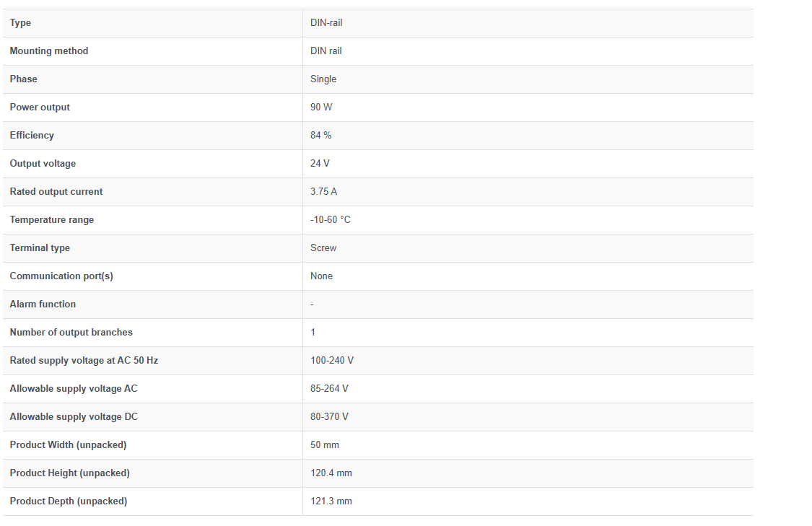
Task: Click the Allowable supply voltage AC 85-264 V value
Action: [329, 388]
